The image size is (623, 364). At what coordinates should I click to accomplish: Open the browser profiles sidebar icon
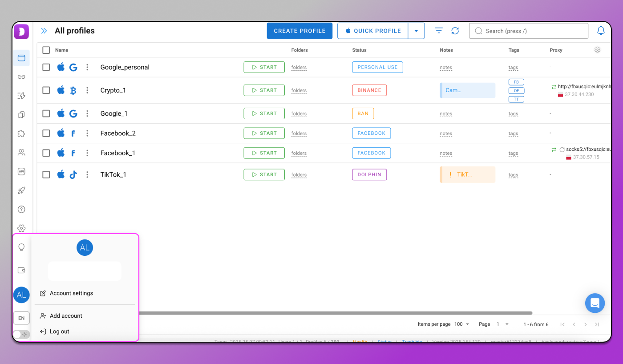click(21, 58)
